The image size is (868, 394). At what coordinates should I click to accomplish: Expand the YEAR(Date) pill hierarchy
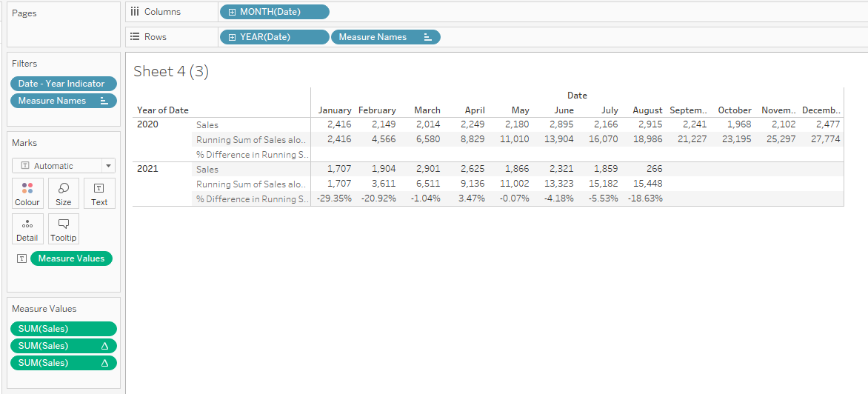[x=232, y=37]
